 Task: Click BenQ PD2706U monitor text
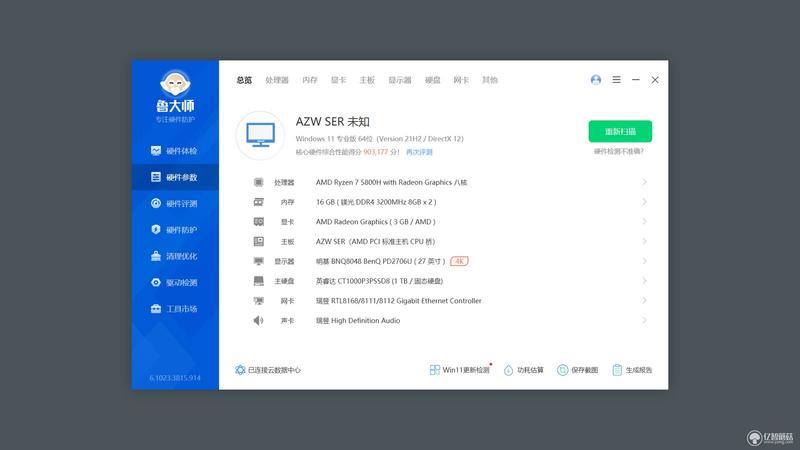tap(381, 261)
